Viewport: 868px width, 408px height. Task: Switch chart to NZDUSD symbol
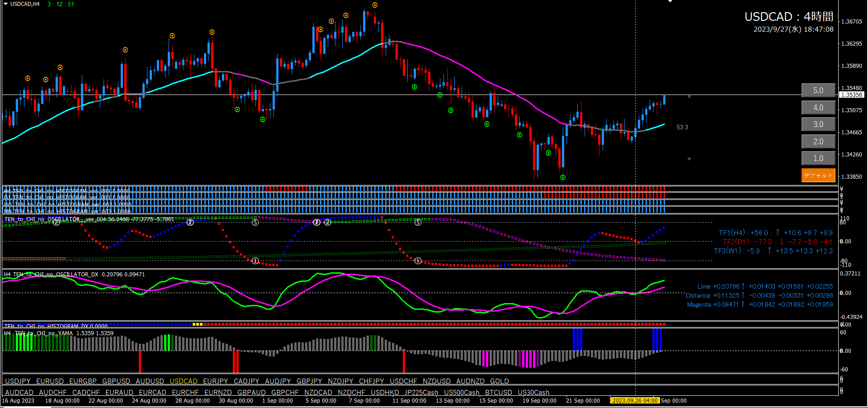(437, 381)
